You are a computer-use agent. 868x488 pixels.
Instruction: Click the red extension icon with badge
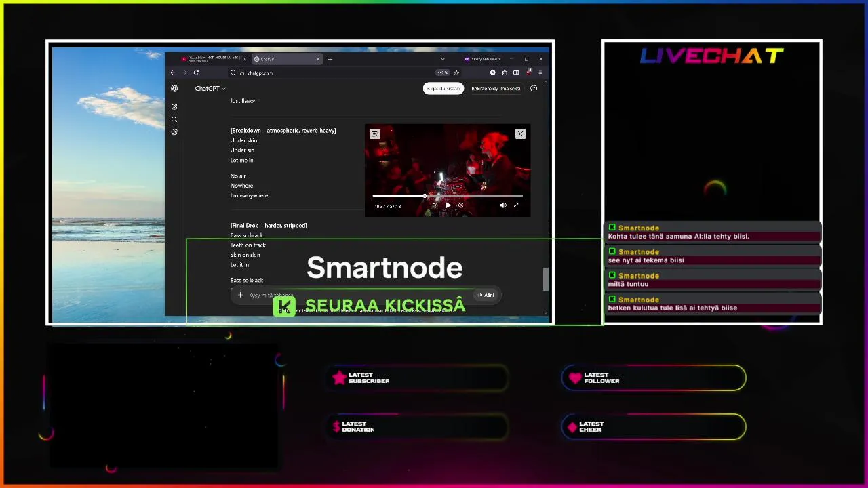tap(529, 72)
